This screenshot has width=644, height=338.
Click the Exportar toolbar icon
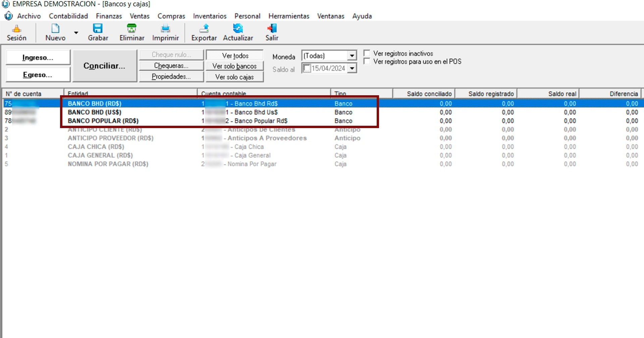[204, 29]
